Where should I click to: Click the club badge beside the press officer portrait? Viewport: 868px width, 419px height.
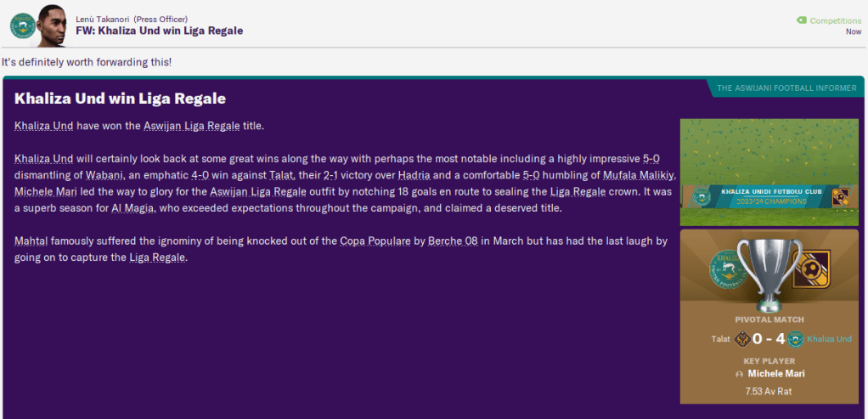[x=21, y=26]
